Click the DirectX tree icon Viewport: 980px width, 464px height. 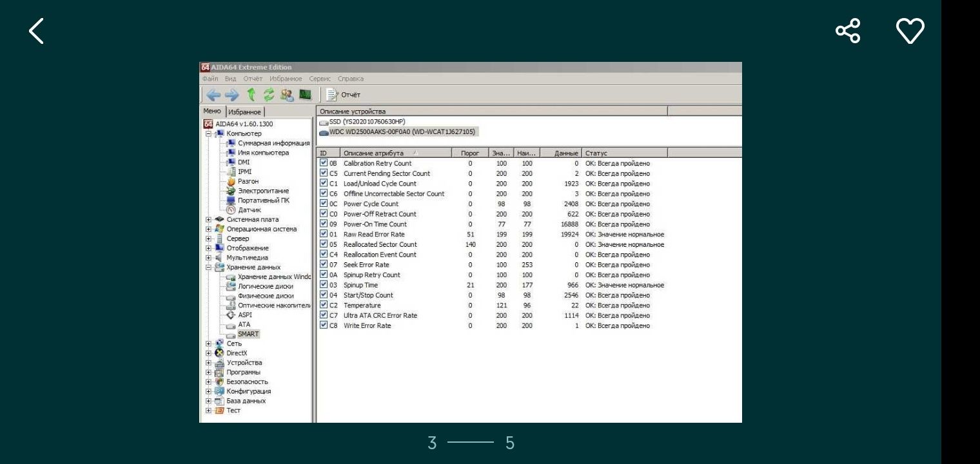tap(219, 353)
